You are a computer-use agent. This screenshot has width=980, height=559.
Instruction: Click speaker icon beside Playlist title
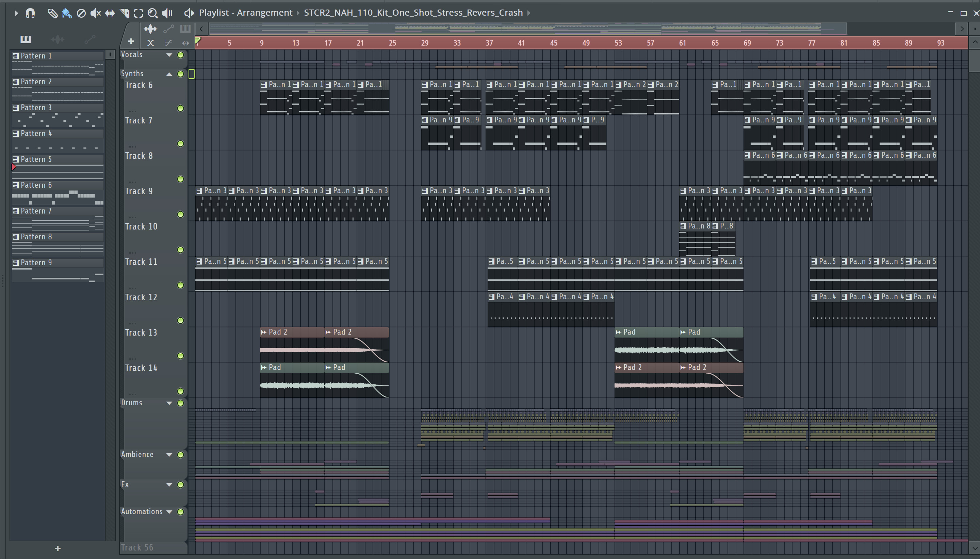click(189, 13)
